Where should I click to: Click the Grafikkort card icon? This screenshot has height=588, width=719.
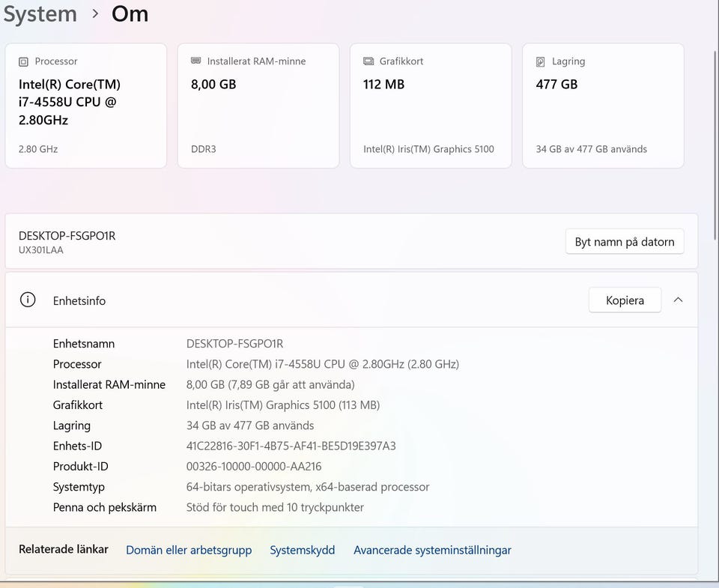click(x=368, y=61)
